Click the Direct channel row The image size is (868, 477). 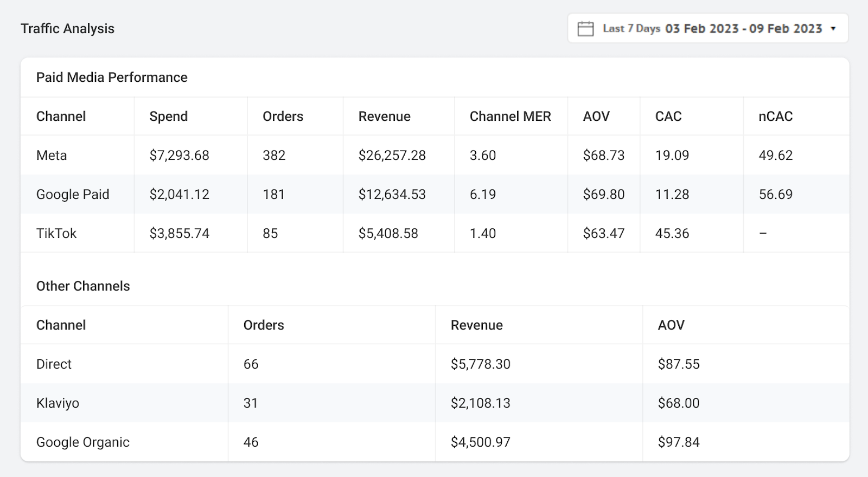54,364
